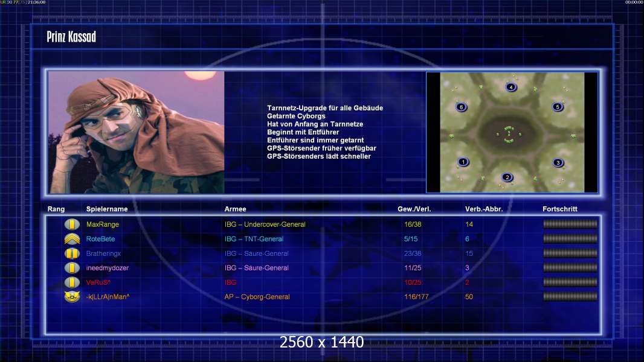Click the Fortschritt column header
The image size is (644, 362).
[x=560, y=209]
